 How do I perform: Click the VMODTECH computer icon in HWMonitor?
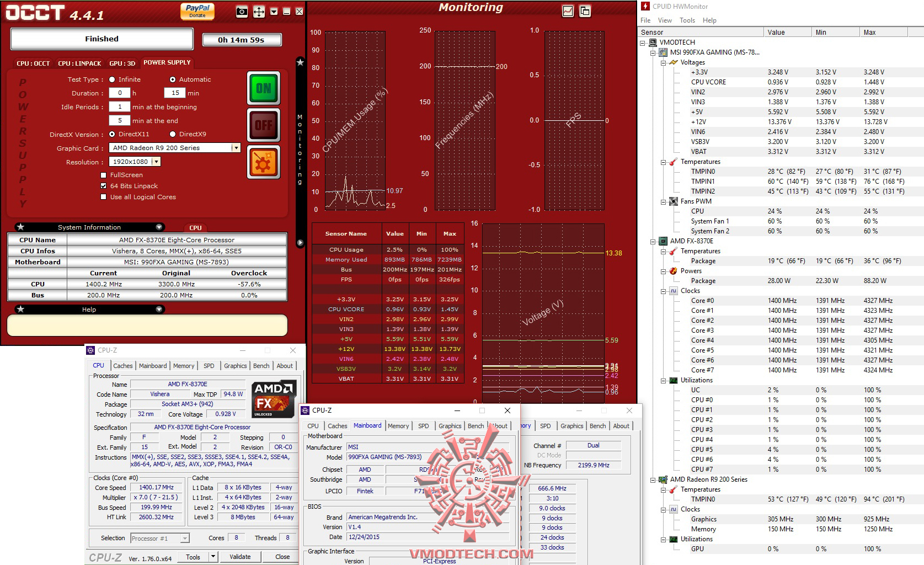pyautogui.click(x=653, y=42)
